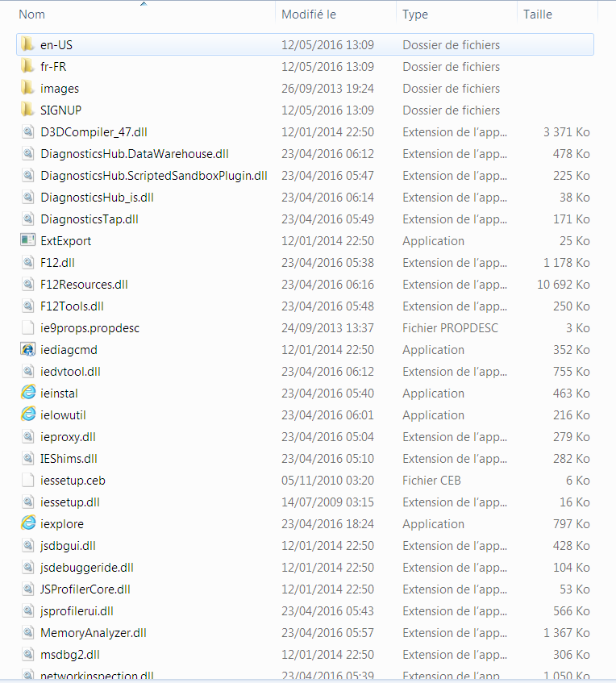Select the ieproxy.dll file icon
The width and height of the screenshot is (616, 683).
point(28,436)
